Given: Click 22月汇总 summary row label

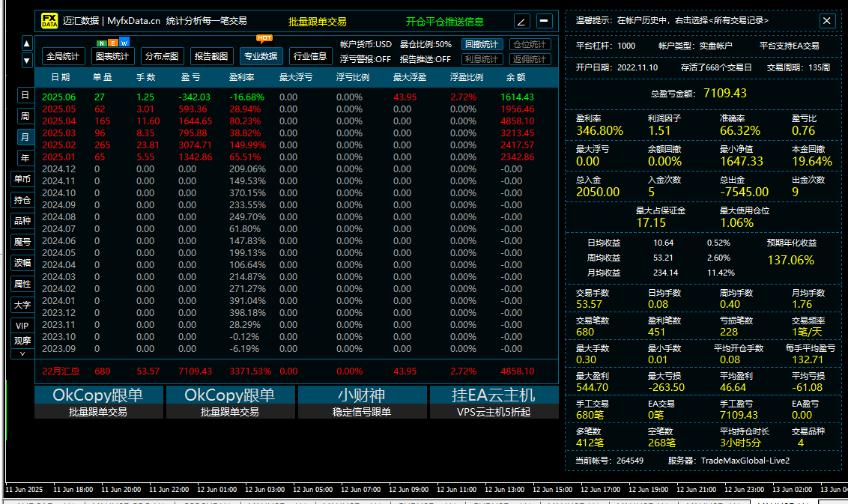Looking at the screenshot, I should point(61,371).
